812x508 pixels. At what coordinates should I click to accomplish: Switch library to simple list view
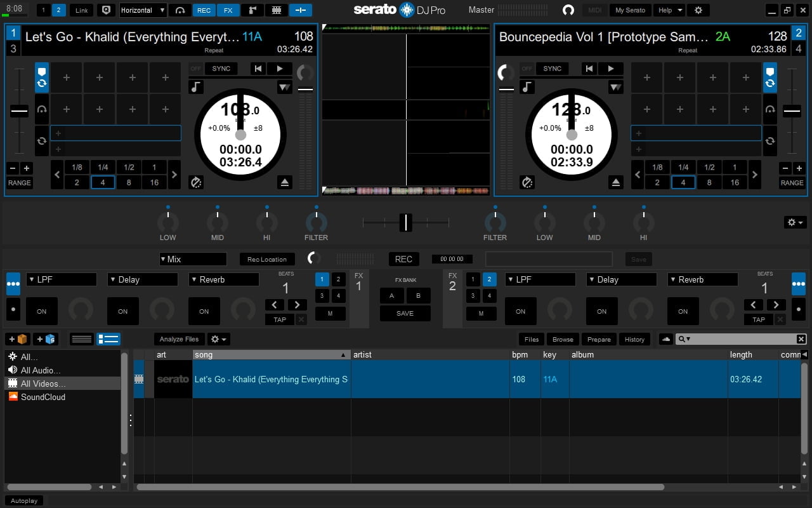point(82,339)
